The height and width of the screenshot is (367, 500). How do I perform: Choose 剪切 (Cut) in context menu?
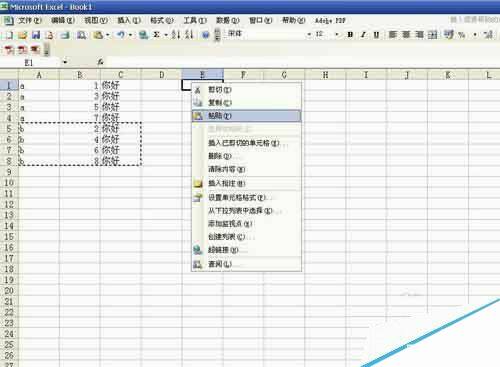pos(247,90)
